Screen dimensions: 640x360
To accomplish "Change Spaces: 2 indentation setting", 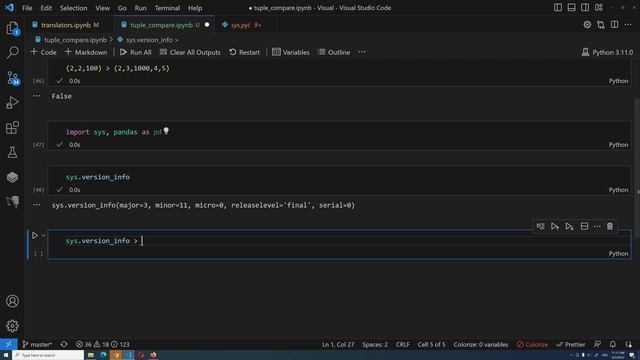I will click(x=375, y=344).
